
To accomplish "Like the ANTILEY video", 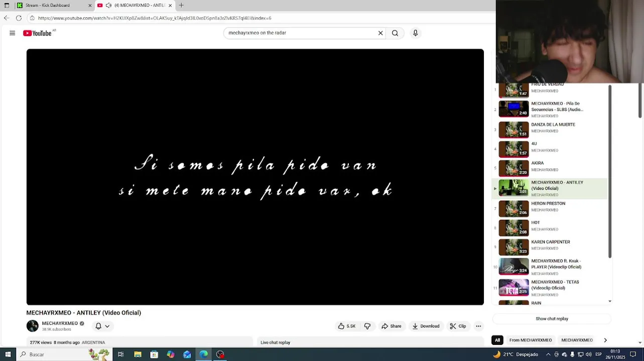I will pos(347,326).
